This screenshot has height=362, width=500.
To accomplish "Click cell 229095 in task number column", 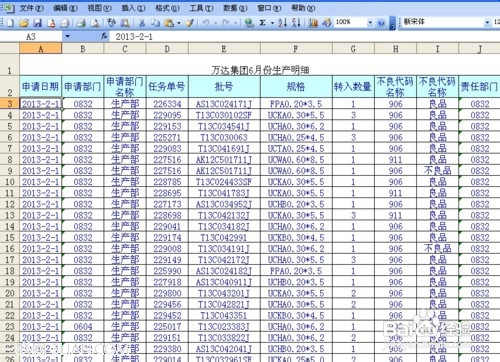I will (x=167, y=115).
